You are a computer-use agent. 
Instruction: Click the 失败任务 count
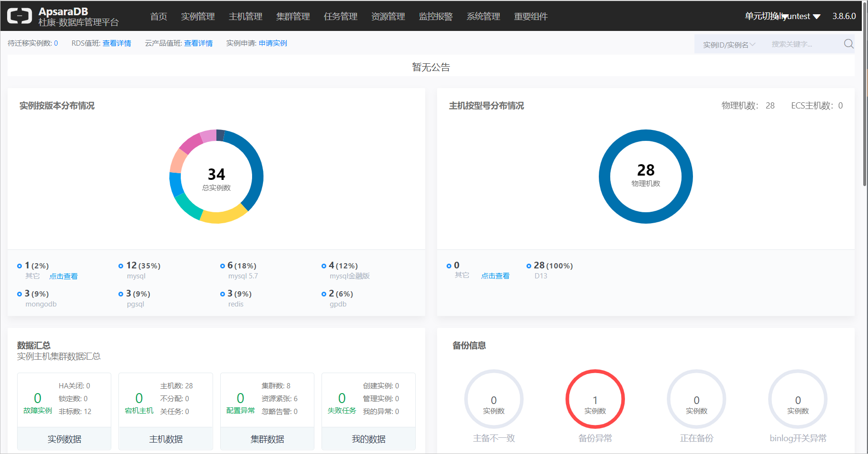point(342,398)
